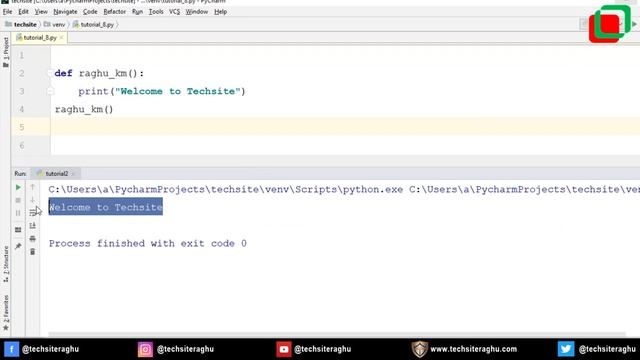This screenshot has width=640, height=360.
Task: Open the Favorites tool window sidebar button
Action: [6, 313]
